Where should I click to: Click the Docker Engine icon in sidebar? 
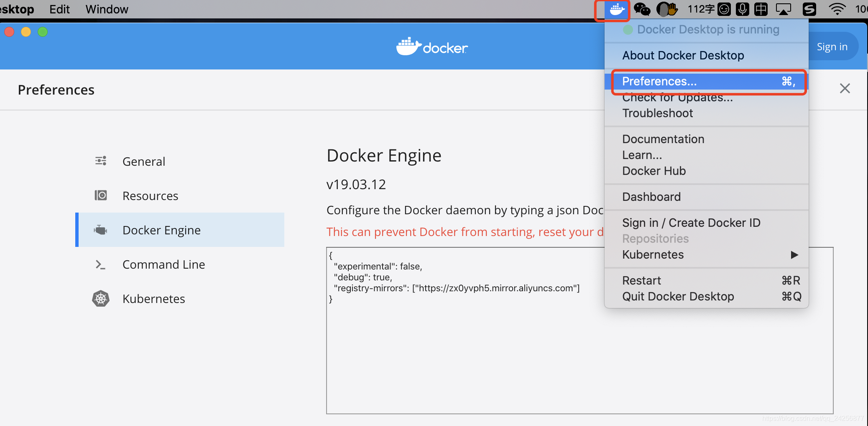101,230
